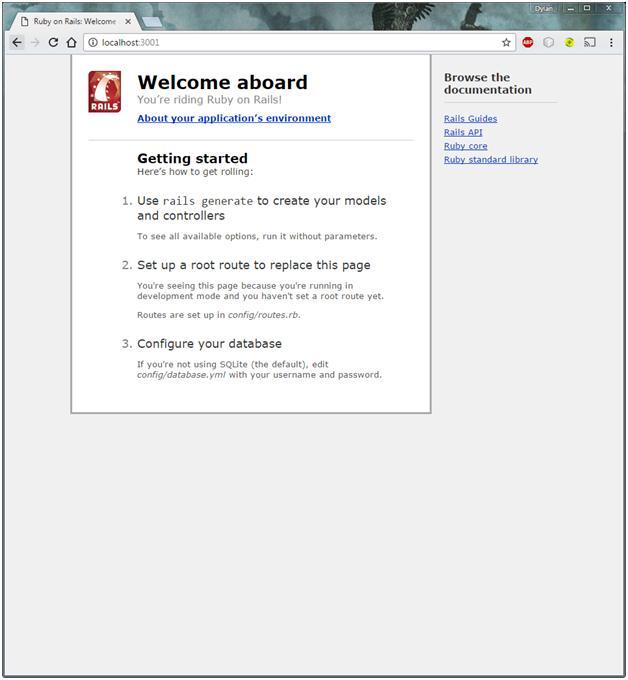This screenshot has width=628, height=680.
Task: Click 'You're riding Ruby on Rails!' text
Action: (x=209, y=100)
